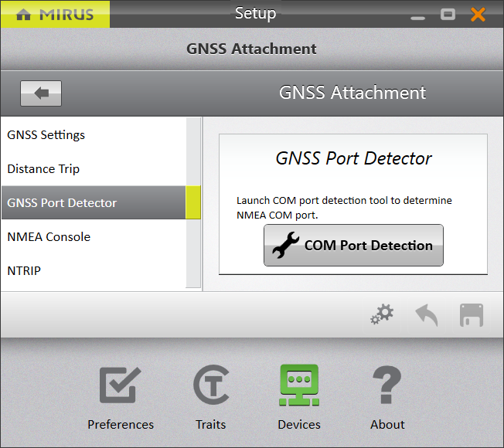504x448 pixels.
Task: Maximize the Setup window
Action: 448,15
